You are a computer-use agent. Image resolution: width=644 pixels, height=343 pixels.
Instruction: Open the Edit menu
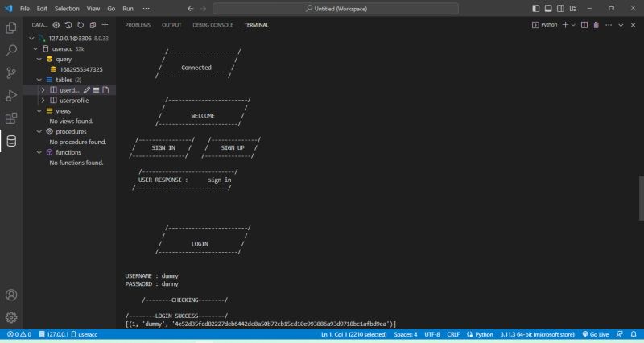(42, 9)
